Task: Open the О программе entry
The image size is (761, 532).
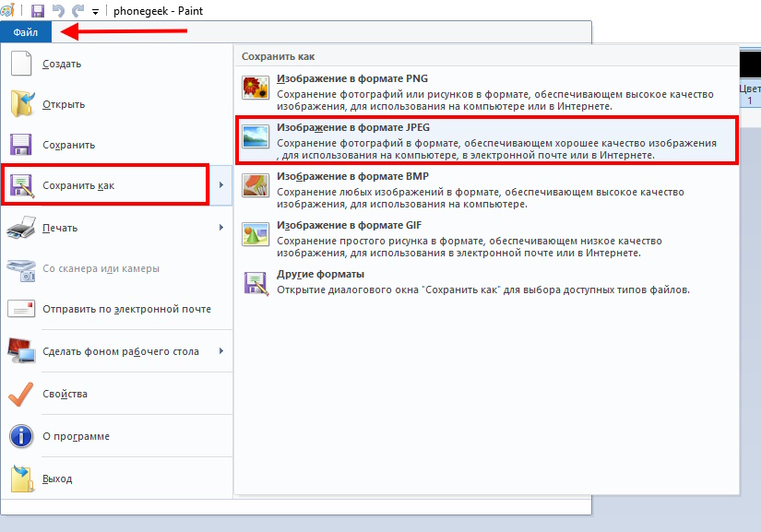Action: tap(116, 436)
